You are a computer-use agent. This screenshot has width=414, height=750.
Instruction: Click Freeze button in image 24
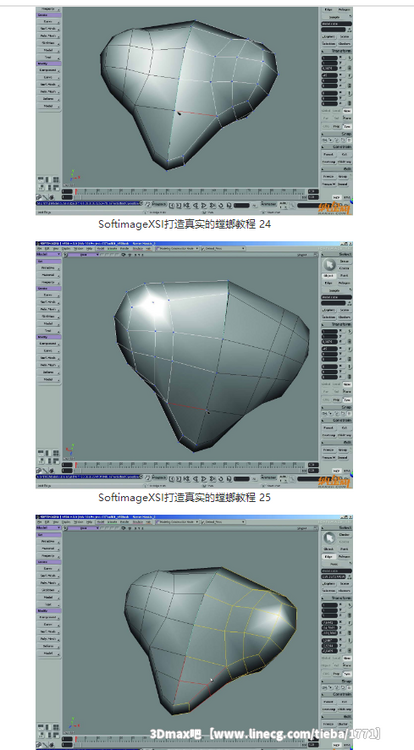(x=329, y=176)
